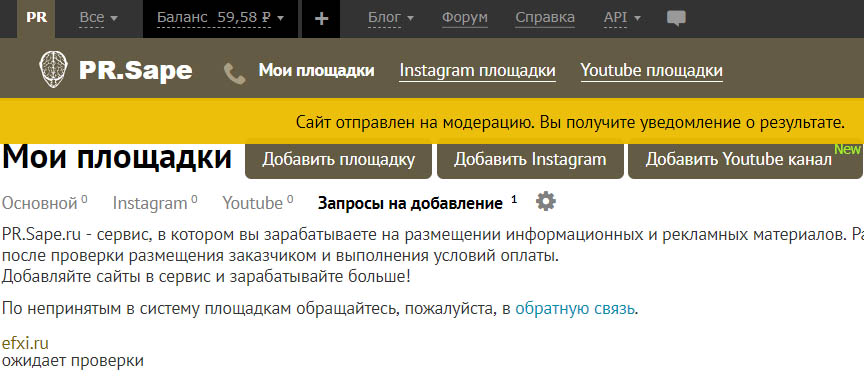Click the phone handset icon
The image size is (864, 387).
235,73
